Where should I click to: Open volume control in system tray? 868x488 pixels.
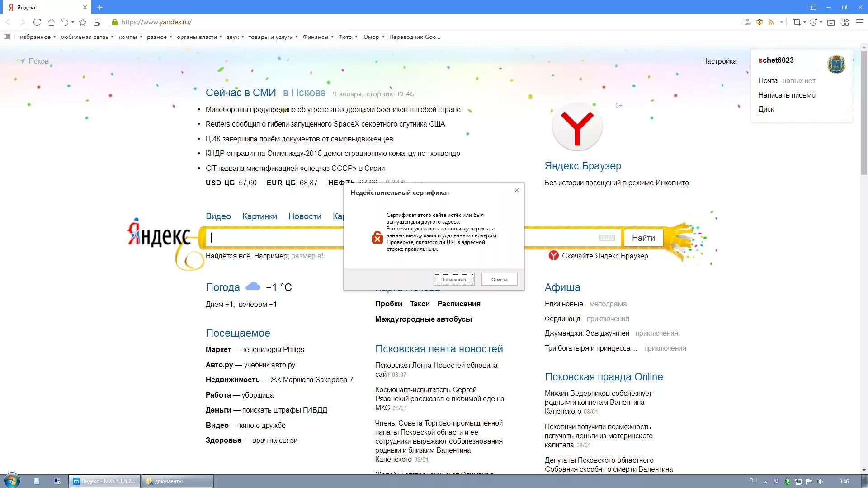[821, 481]
